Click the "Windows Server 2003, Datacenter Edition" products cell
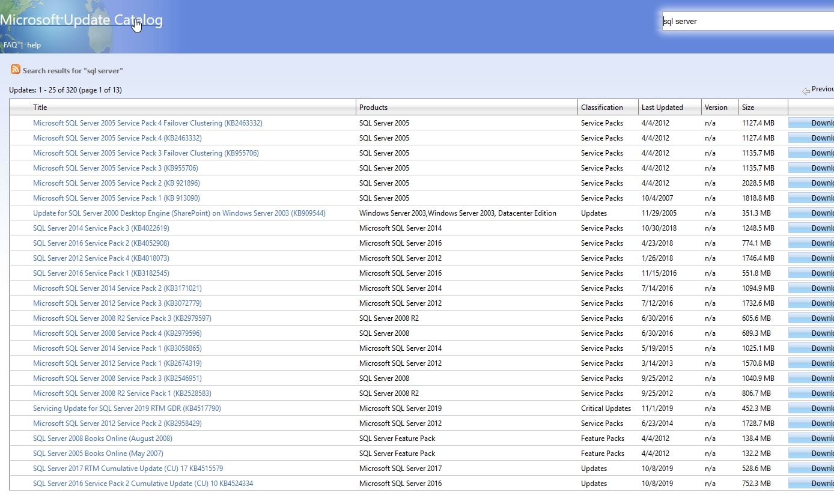The width and height of the screenshot is (834, 504). tap(458, 213)
